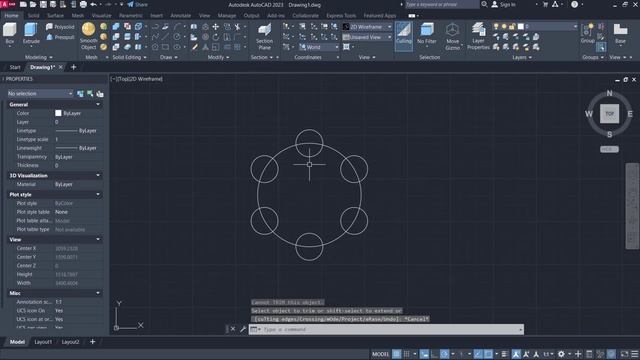Click the Share button
640x360 pixels.
[138, 4]
